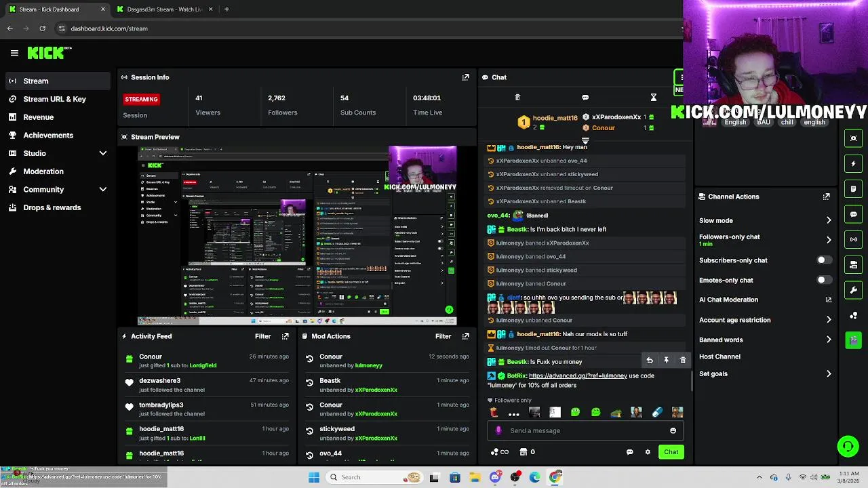Click the camera icon in right rail
Image resolution: width=868 pixels, height=488 pixels.
click(x=854, y=265)
